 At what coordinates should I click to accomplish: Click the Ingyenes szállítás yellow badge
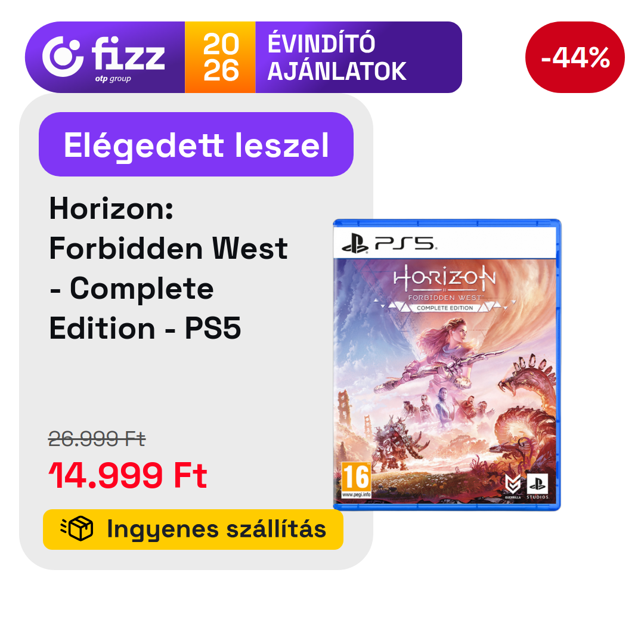click(x=193, y=530)
